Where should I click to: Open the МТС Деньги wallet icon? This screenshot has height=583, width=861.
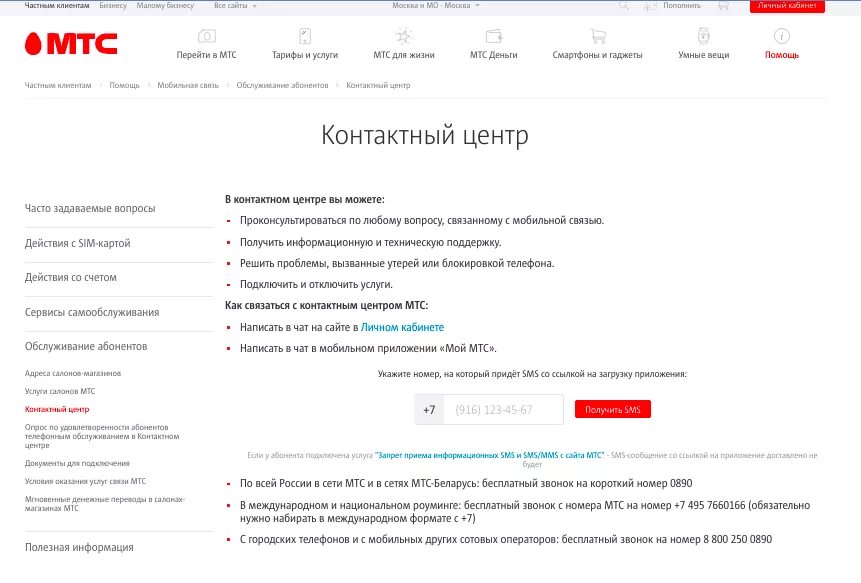point(494,36)
